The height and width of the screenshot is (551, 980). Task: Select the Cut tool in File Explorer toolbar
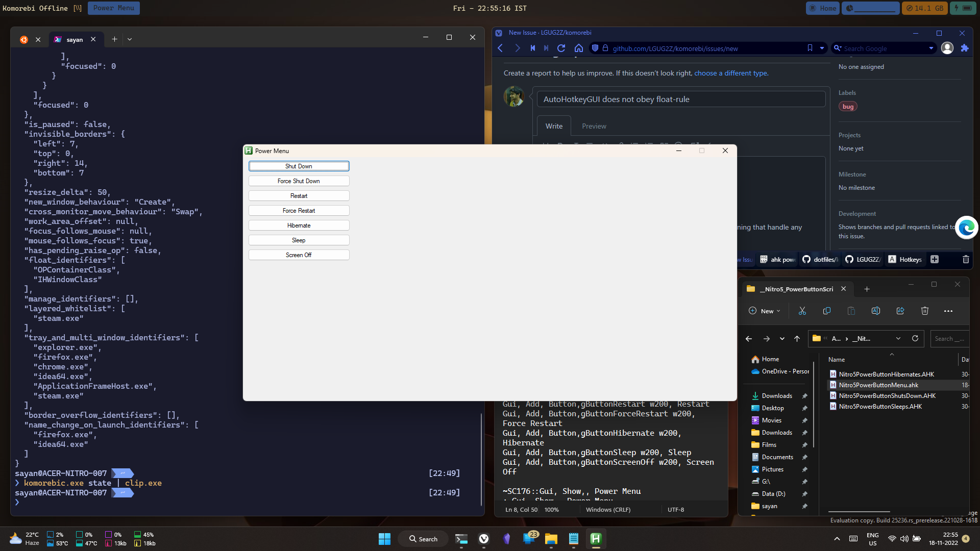click(x=802, y=311)
